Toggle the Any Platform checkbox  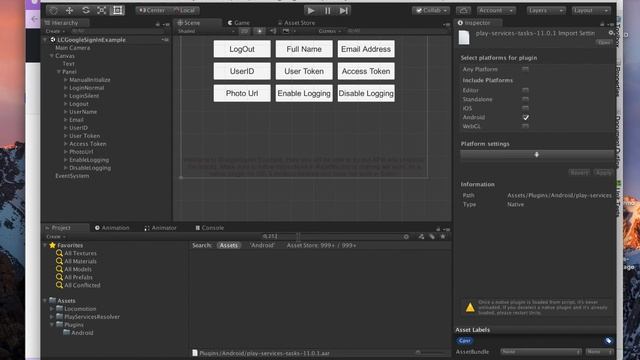coord(526,69)
